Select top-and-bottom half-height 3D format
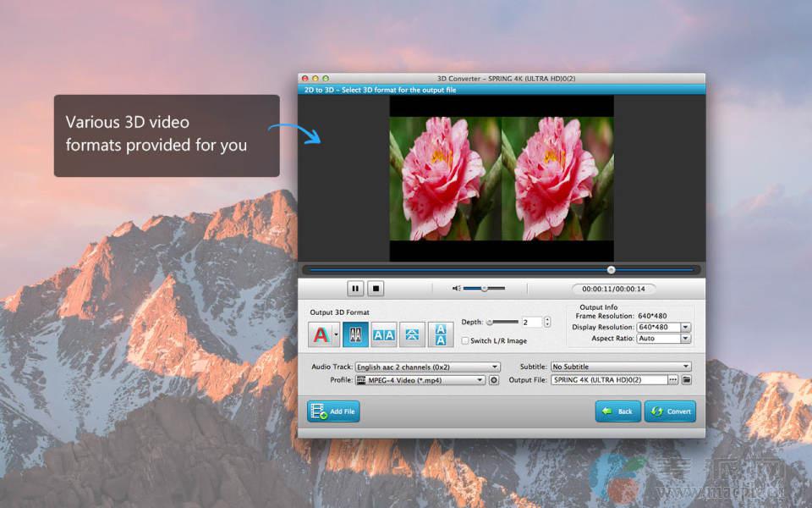Screen dimensions: 812x508 412,335
